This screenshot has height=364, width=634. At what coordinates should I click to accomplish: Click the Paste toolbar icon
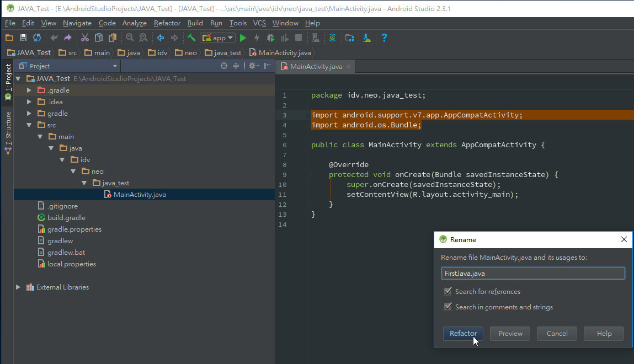pyautogui.click(x=113, y=38)
